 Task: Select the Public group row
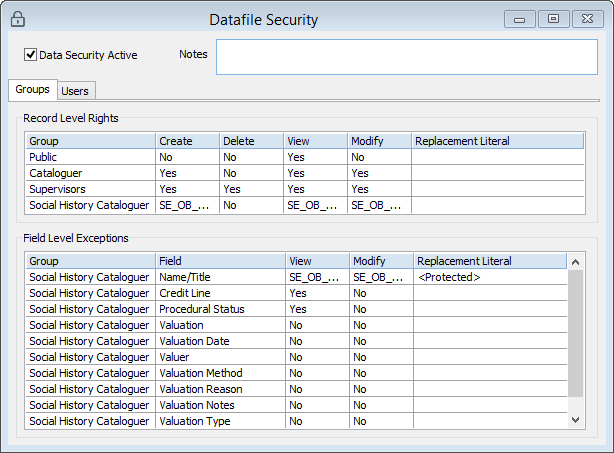pyautogui.click(x=305, y=157)
